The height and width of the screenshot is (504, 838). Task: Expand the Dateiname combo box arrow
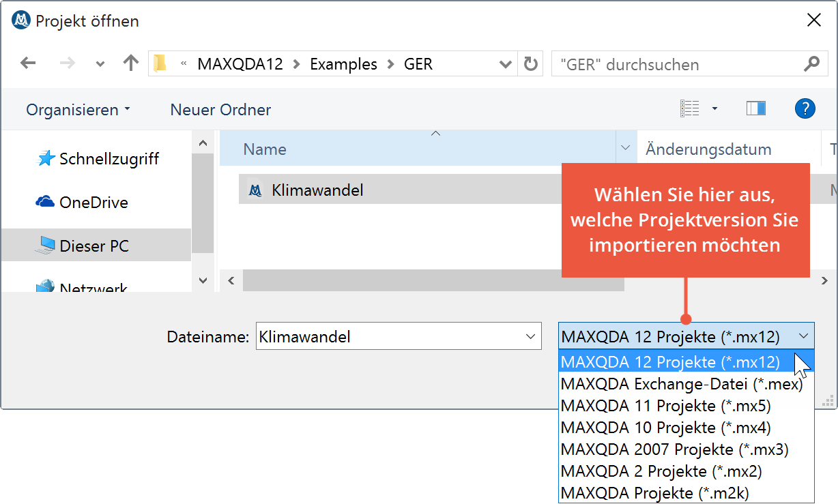(530, 336)
